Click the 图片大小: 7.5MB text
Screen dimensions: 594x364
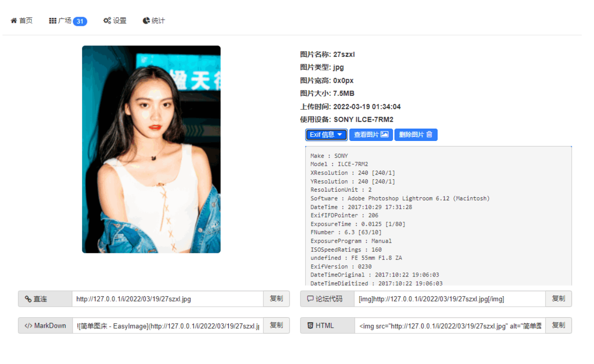tap(327, 94)
